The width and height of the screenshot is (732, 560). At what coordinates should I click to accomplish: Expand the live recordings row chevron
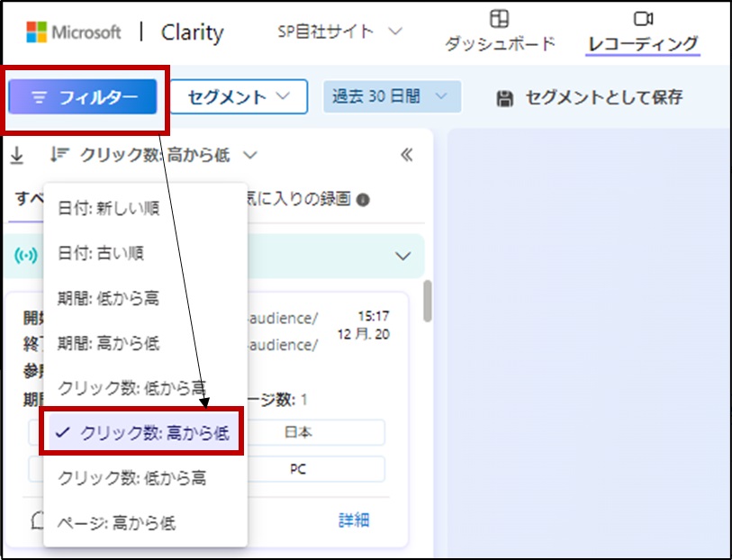[402, 257]
